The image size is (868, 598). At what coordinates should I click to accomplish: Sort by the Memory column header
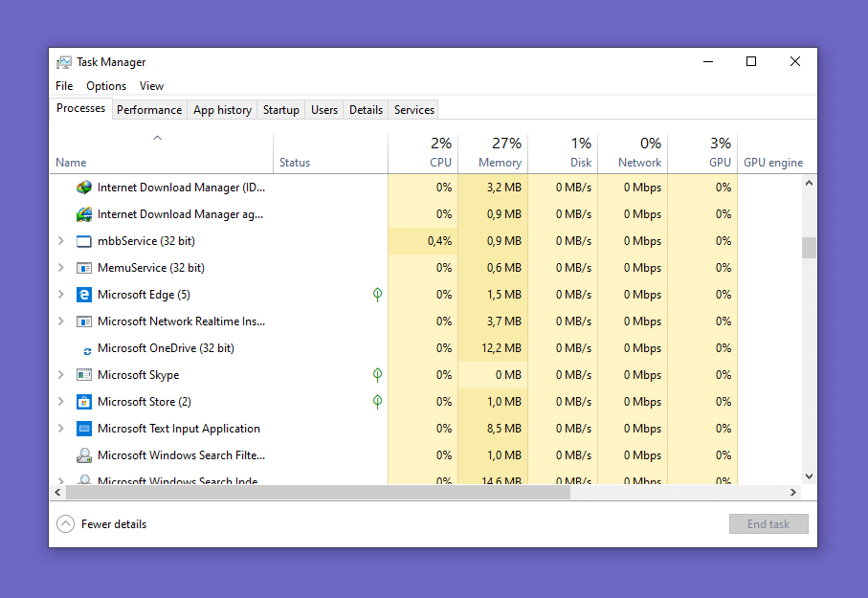click(x=493, y=154)
